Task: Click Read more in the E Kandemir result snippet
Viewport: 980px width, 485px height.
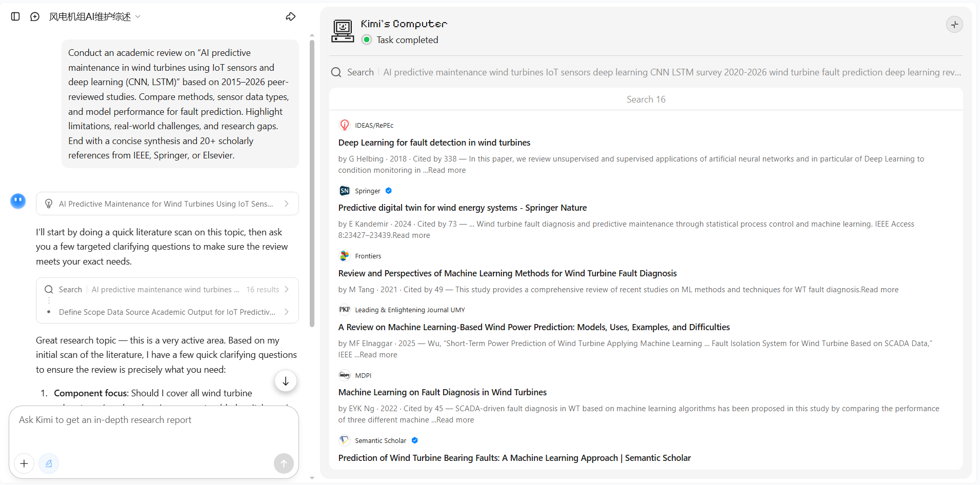Action: [411, 235]
